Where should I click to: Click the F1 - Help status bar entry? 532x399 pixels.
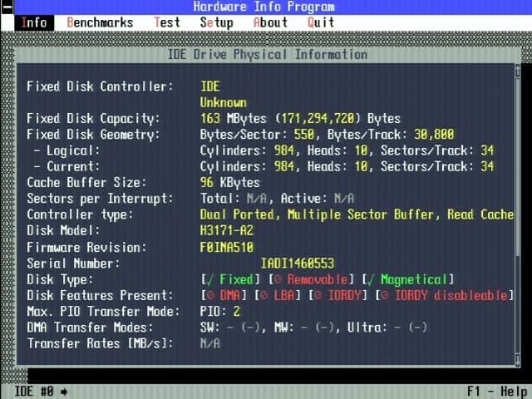pyautogui.click(x=497, y=392)
